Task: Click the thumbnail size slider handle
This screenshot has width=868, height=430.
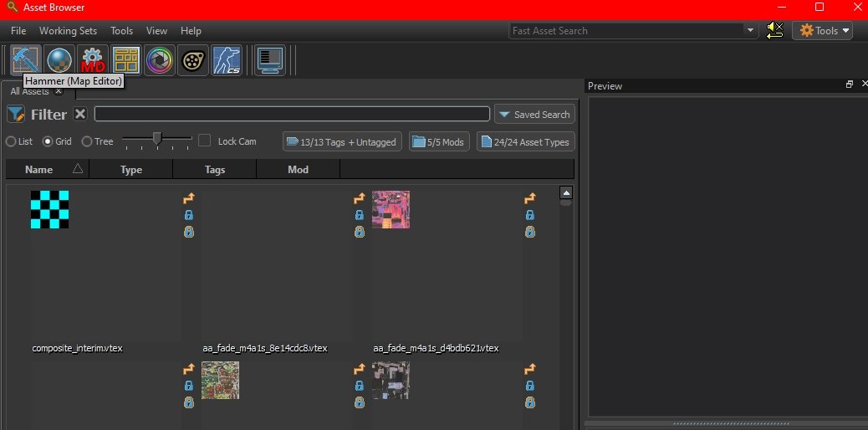Action: 156,139
